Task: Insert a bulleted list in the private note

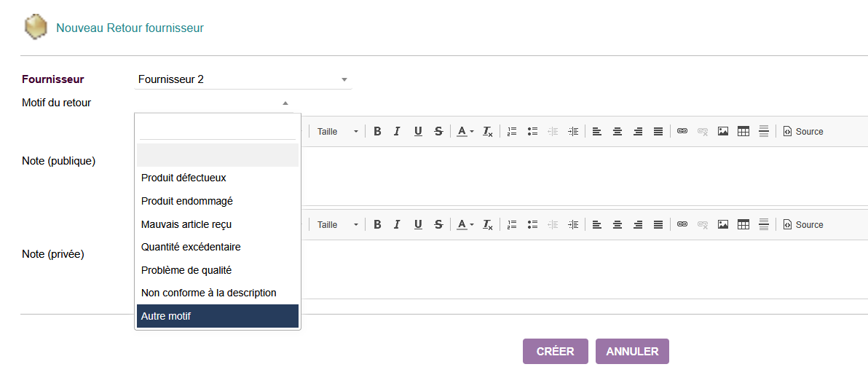Action: point(532,225)
